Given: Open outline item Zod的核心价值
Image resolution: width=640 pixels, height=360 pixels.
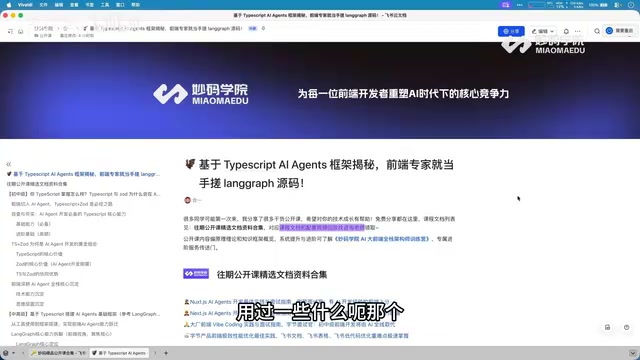Looking at the screenshot, I should pyautogui.click(x=53, y=264).
